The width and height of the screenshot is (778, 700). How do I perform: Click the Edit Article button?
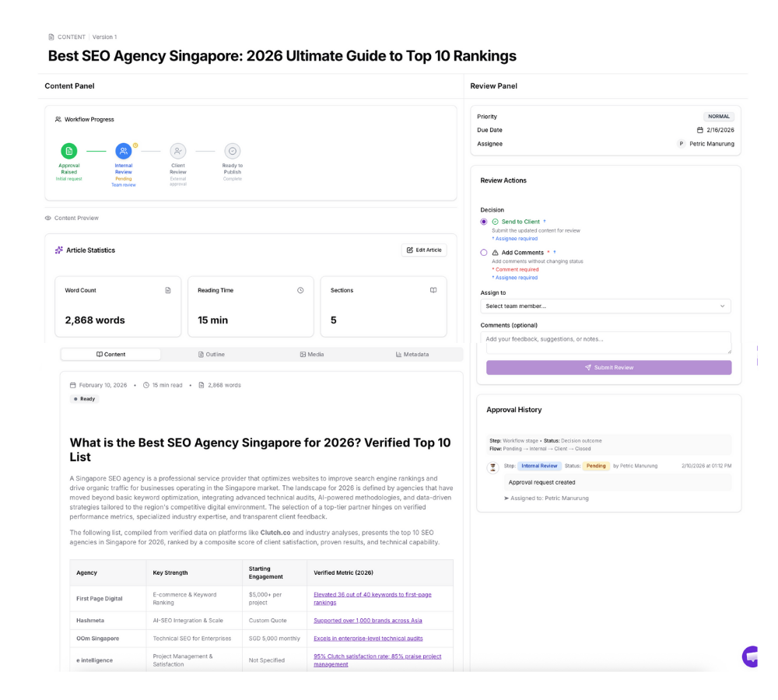[424, 250]
